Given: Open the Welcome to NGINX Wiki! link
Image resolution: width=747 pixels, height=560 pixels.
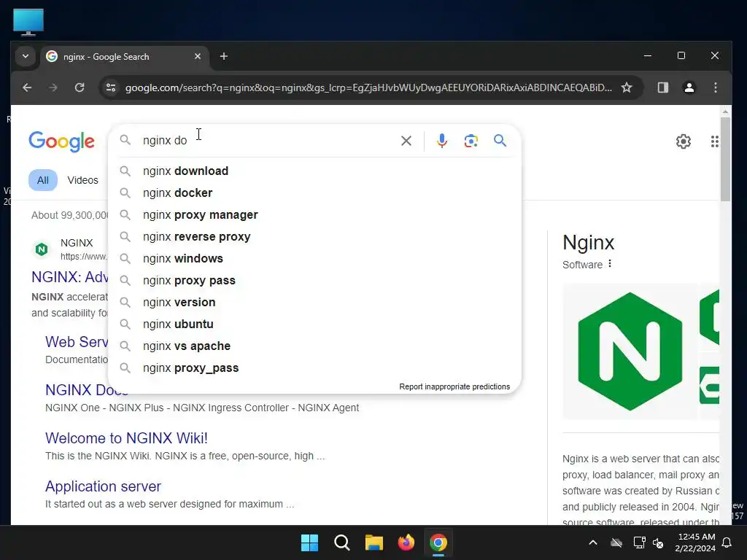Looking at the screenshot, I should [126, 438].
